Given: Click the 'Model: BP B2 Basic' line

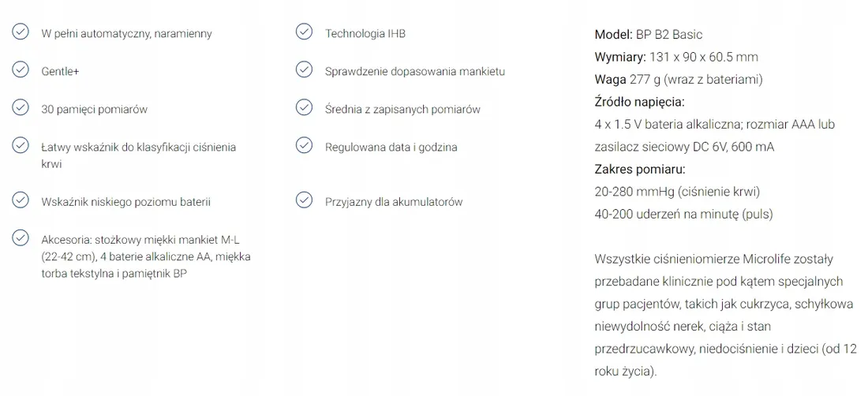Looking at the screenshot, I should pyautogui.click(x=648, y=35).
